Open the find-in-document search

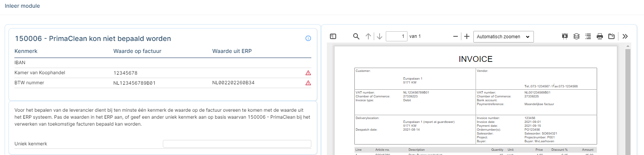pyautogui.click(x=356, y=36)
